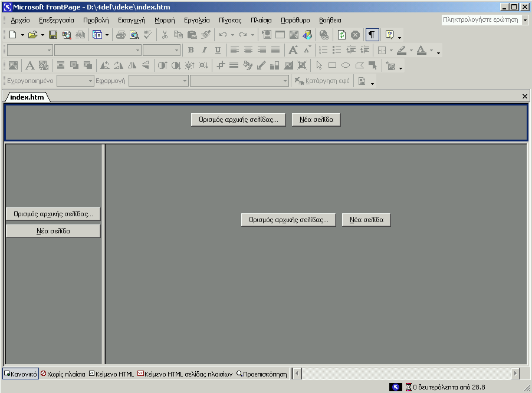Screen dimensions: 532x393
Task: Toggle Show All paragraph marks button
Action: click(x=372, y=35)
